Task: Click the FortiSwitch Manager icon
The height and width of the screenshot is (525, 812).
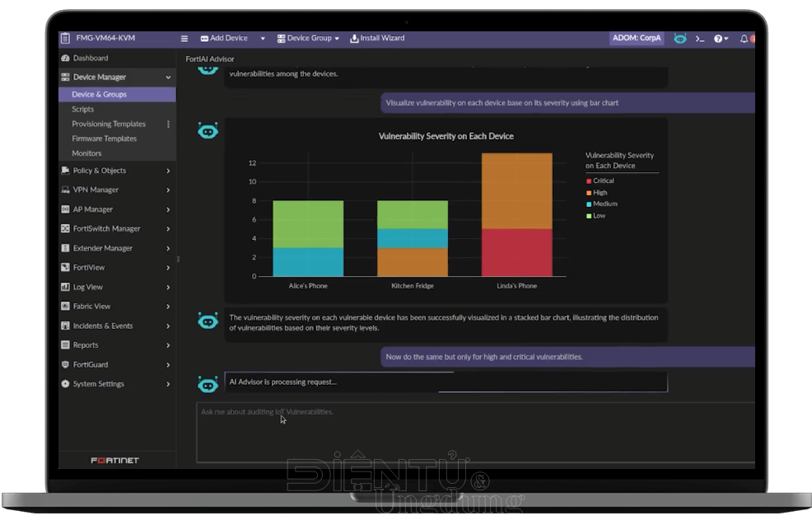Action: click(x=65, y=228)
